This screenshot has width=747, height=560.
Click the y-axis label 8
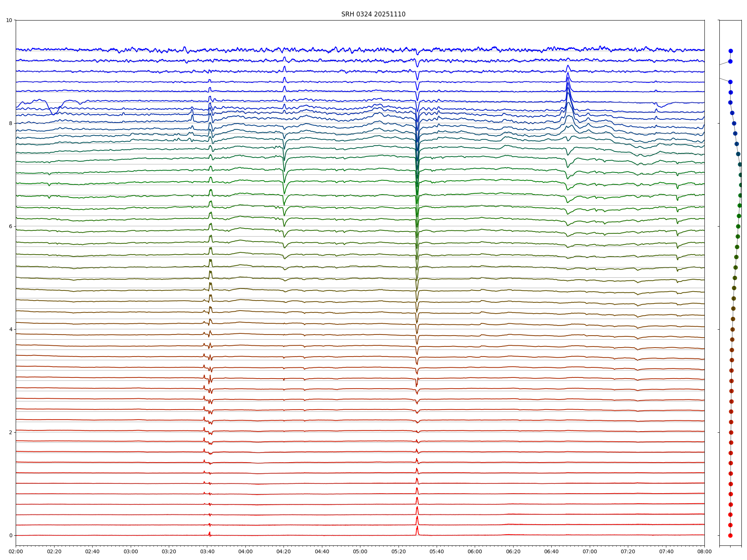point(10,123)
